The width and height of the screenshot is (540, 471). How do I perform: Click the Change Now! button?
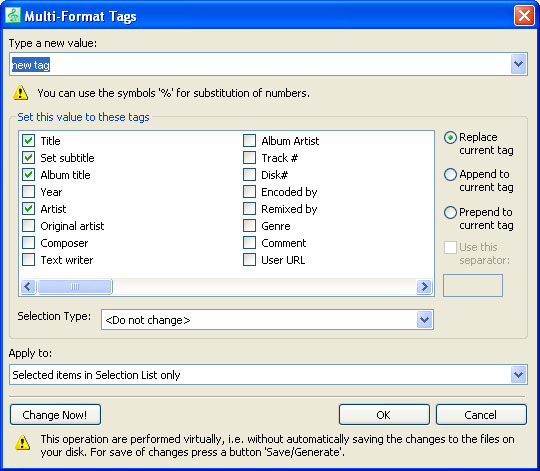(55, 415)
